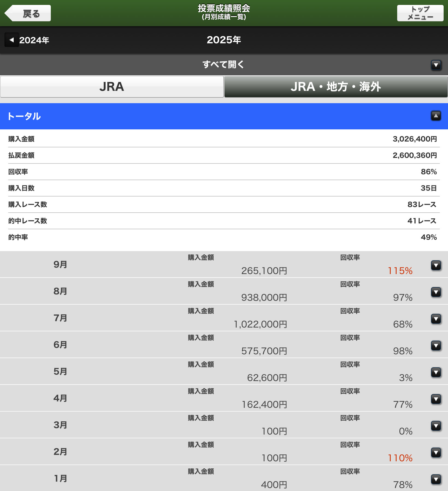Open the トップメニュー button
Image resolution: width=448 pixels, height=491 pixels.
pyautogui.click(x=420, y=13)
